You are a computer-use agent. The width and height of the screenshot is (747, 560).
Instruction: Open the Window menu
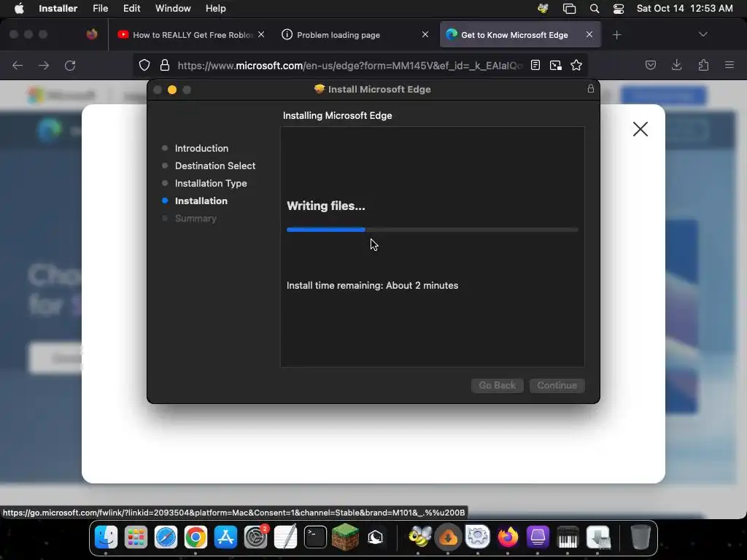click(173, 8)
